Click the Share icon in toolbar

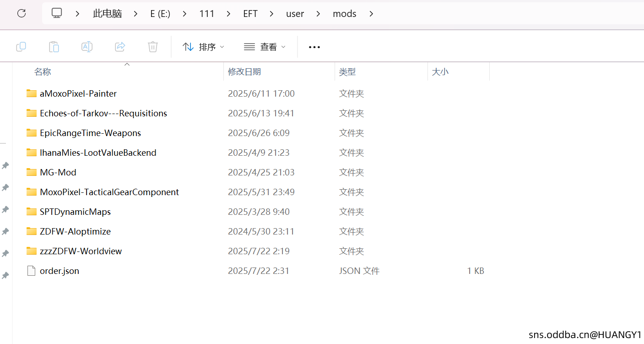120,47
